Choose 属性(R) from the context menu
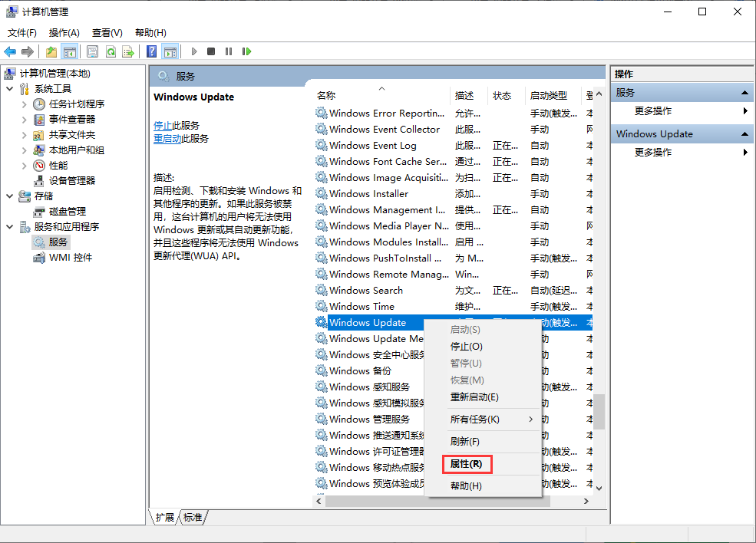The height and width of the screenshot is (543, 756). click(467, 464)
